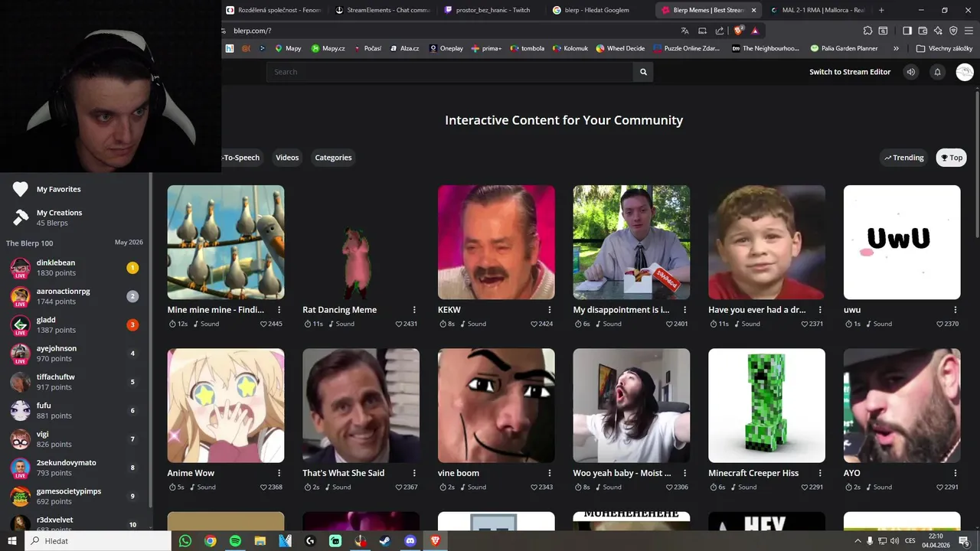The height and width of the screenshot is (551, 980).
Task: Open options menu for KEKW blerp
Action: (x=550, y=310)
